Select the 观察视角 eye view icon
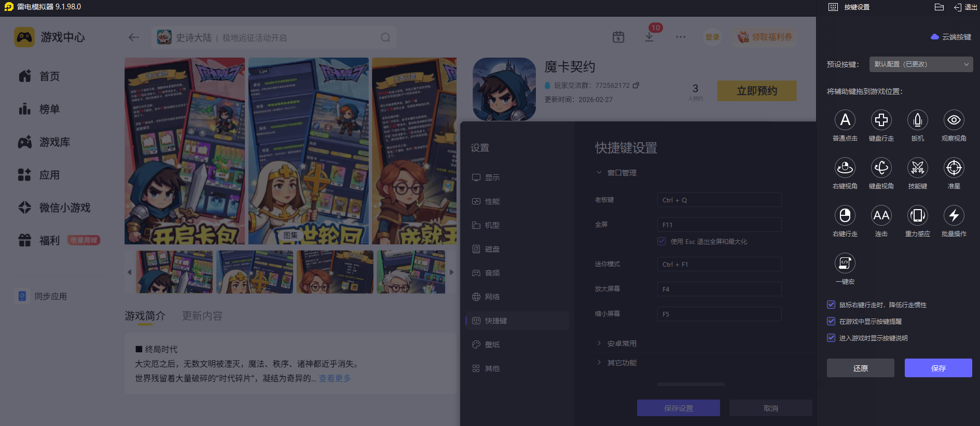This screenshot has height=426, width=980. (954, 120)
